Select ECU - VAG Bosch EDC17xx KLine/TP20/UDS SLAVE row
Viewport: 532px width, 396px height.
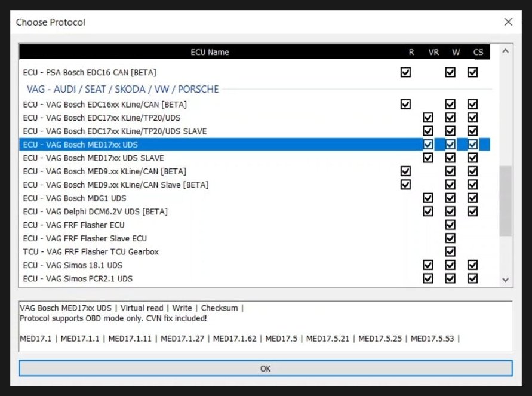click(254, 131)
